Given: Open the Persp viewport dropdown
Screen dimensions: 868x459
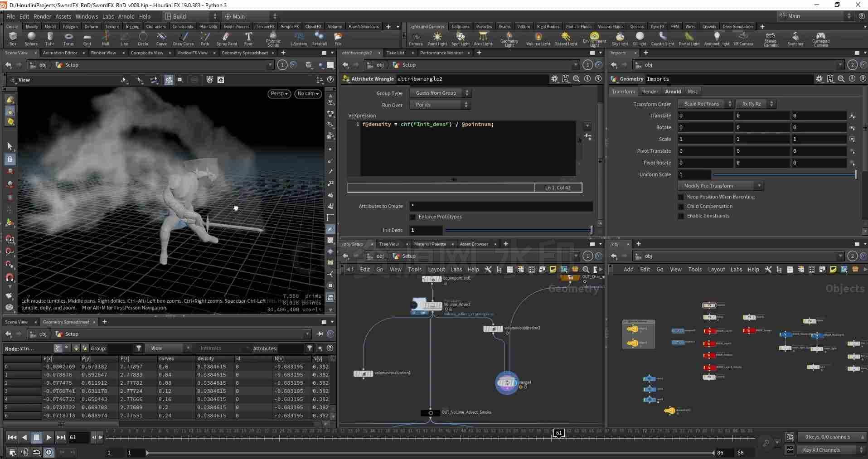Looking at the screenshot, I should pyautogui.click(x=280, y=94).
